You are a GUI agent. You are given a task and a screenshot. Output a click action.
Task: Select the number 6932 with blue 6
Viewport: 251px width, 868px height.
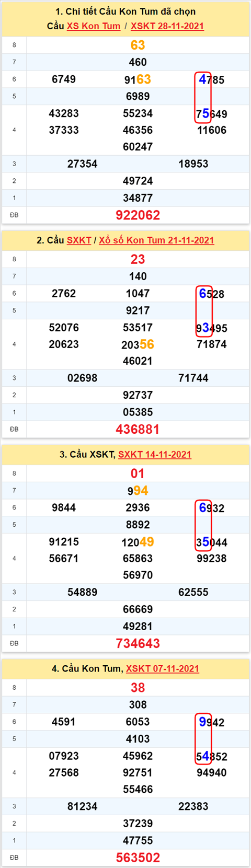tap(212, 508)
